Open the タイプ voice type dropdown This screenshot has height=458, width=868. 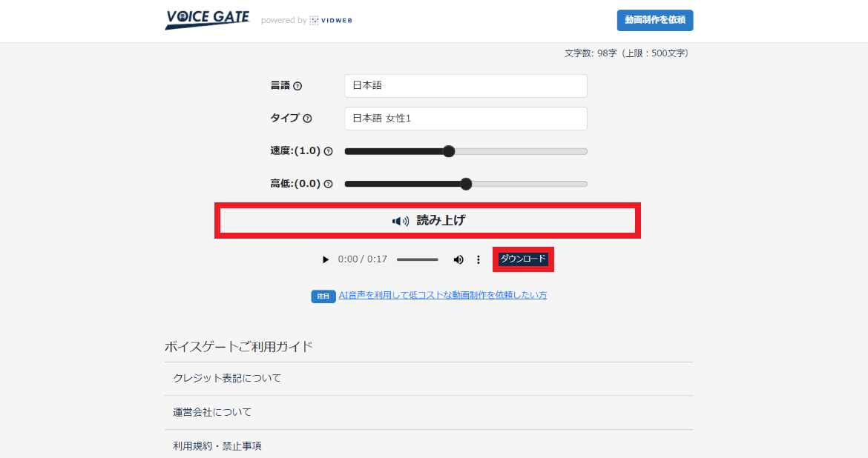click(x=465, y=119)
